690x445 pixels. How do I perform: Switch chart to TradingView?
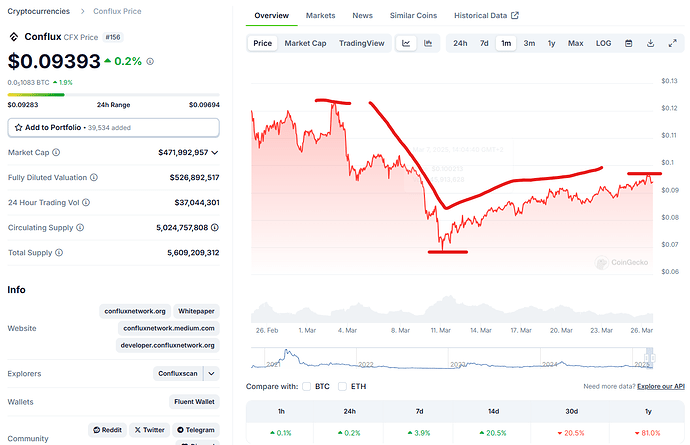pos(362,43)
